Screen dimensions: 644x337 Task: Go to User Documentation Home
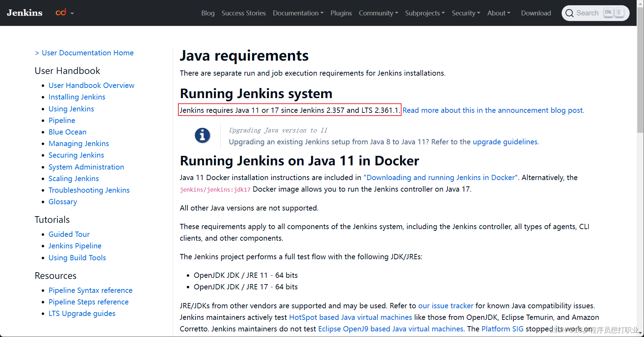[x=88, y=53]
